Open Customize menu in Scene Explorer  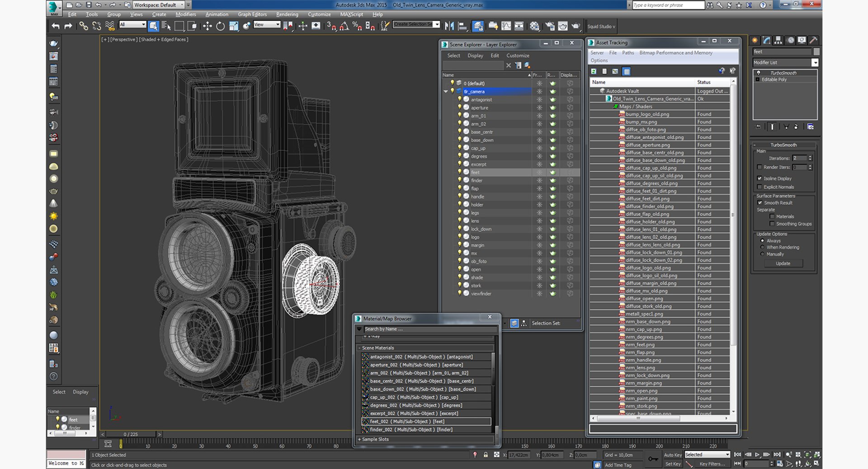pos(518,56)
